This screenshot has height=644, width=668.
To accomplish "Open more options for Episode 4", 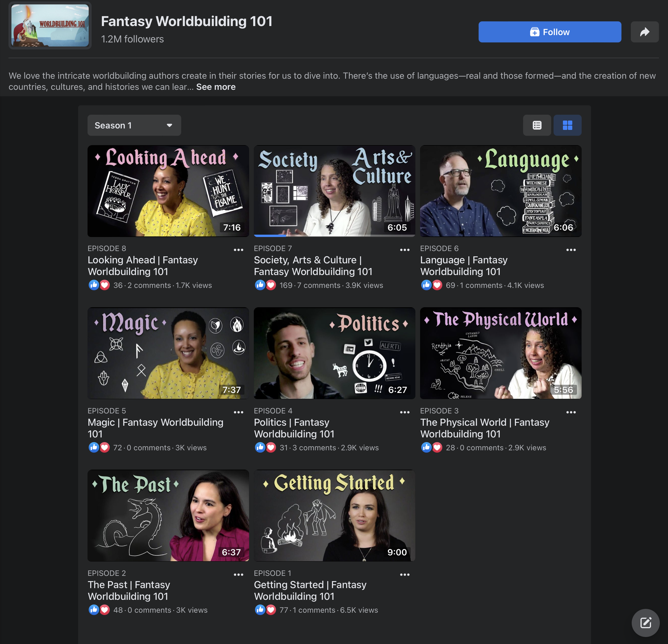I will [405, 412].
